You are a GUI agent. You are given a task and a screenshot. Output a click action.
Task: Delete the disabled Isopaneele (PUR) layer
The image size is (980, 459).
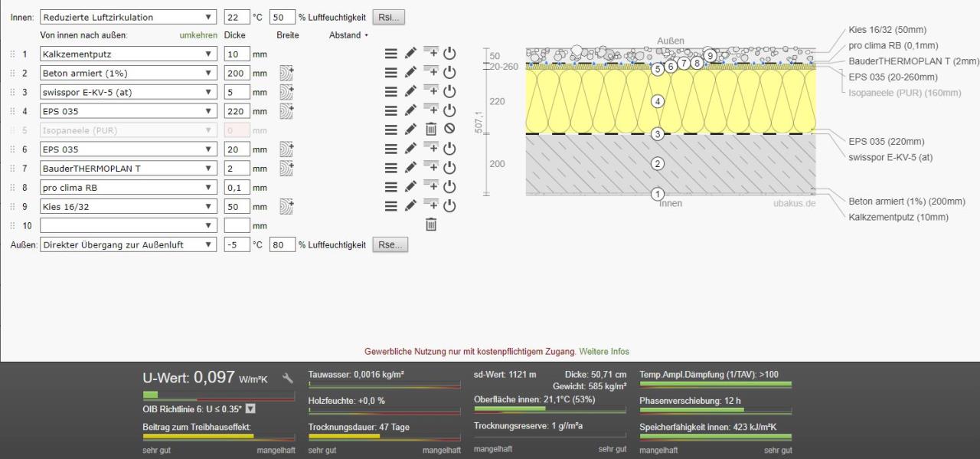click(431, 130)
